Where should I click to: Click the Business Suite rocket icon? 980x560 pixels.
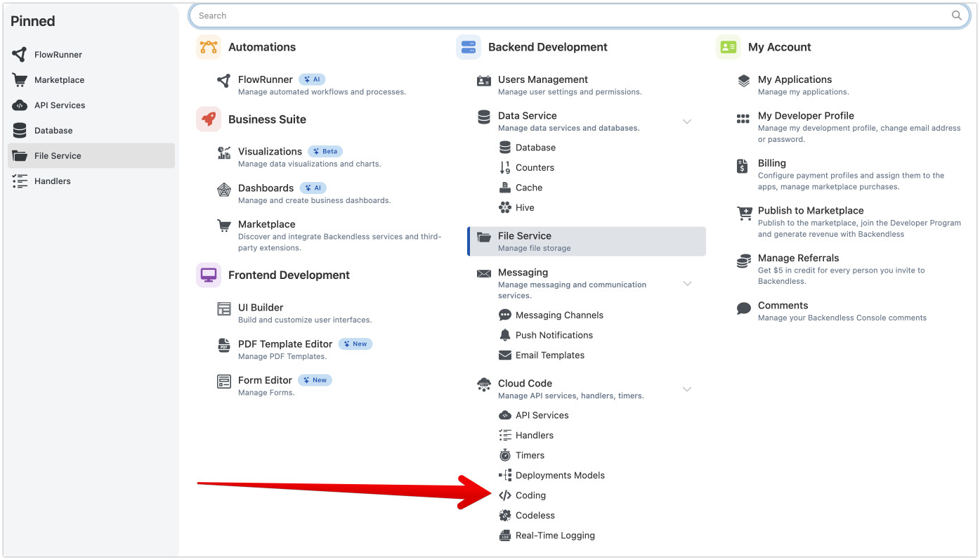209,119
